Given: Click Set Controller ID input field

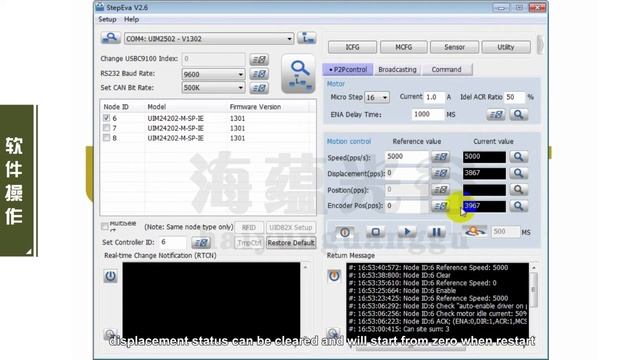Looking at the screenshot, I should (x=172, y=242).
